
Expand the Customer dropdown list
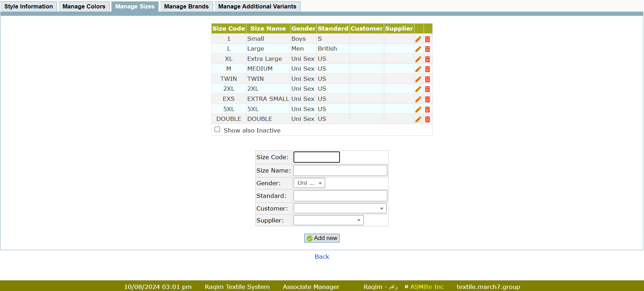pyautogui.click(x=340, y=208)
